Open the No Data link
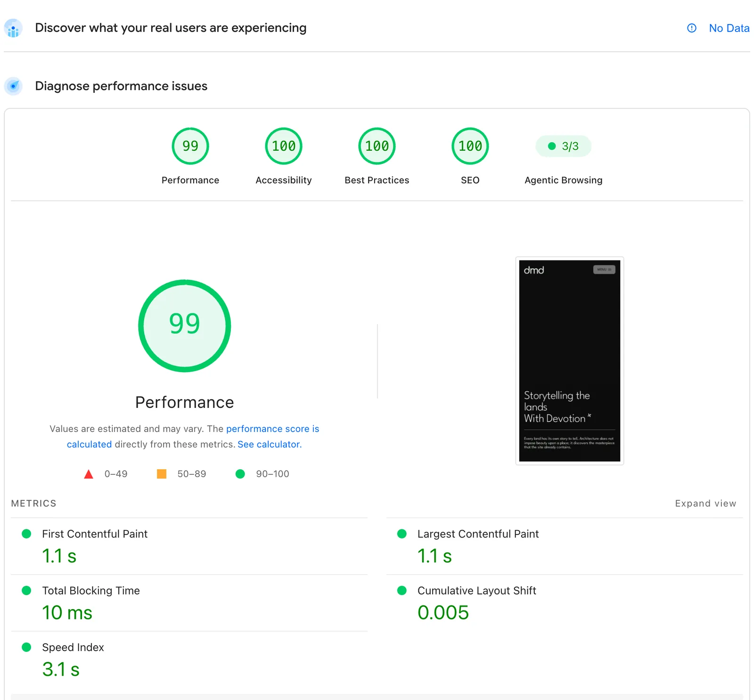Viewport: 754px width, 700px height. click(729, 28)
